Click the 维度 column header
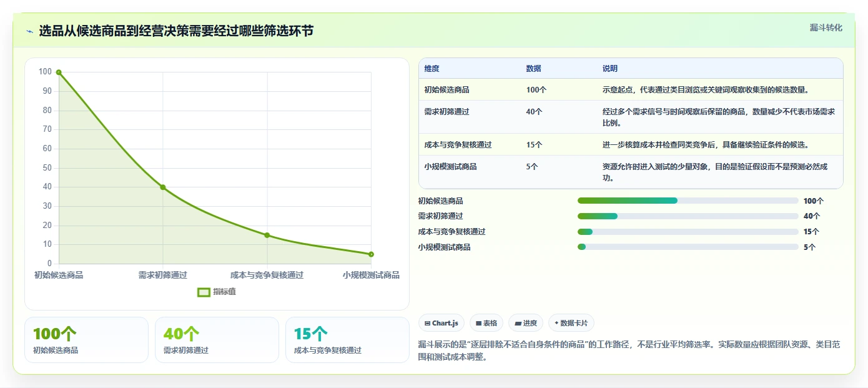Screen dimensions: 868x388 tap(432, 69)
